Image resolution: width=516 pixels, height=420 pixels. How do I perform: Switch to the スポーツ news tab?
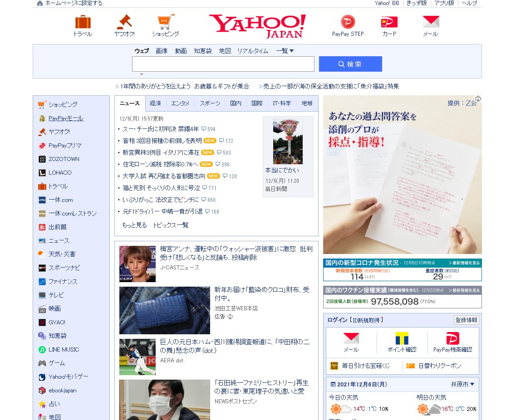210,103
